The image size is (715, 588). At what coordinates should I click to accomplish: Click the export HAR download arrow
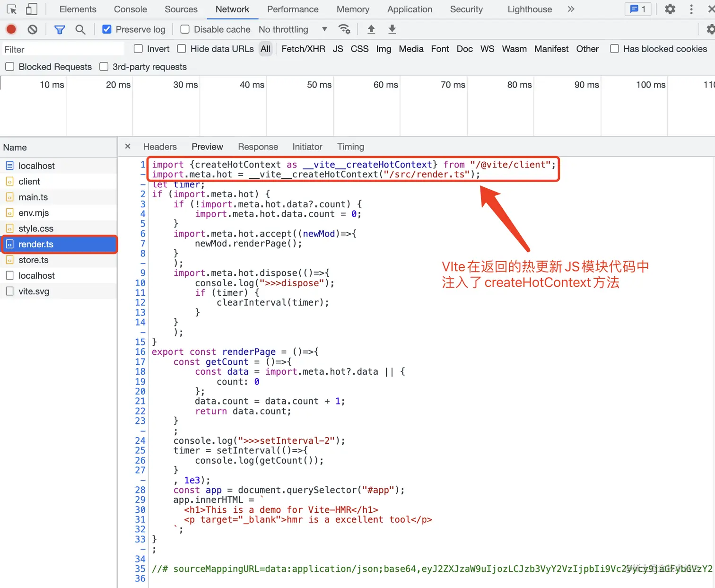point(392,29)
